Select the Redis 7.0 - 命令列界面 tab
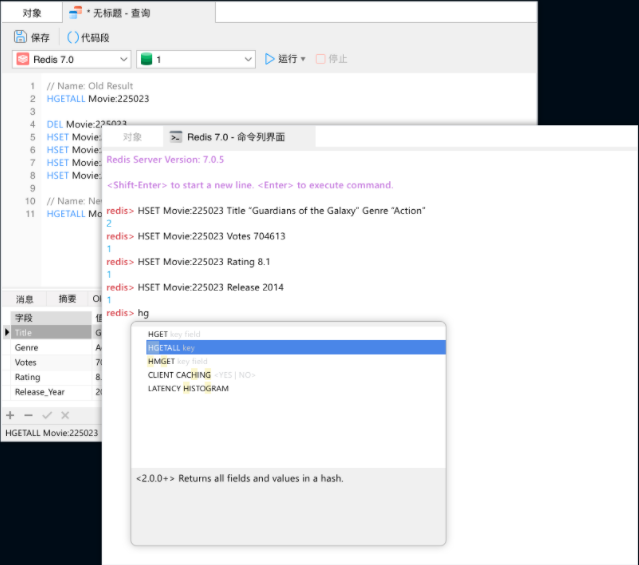The image size is (639, 565). pos(239,137)
